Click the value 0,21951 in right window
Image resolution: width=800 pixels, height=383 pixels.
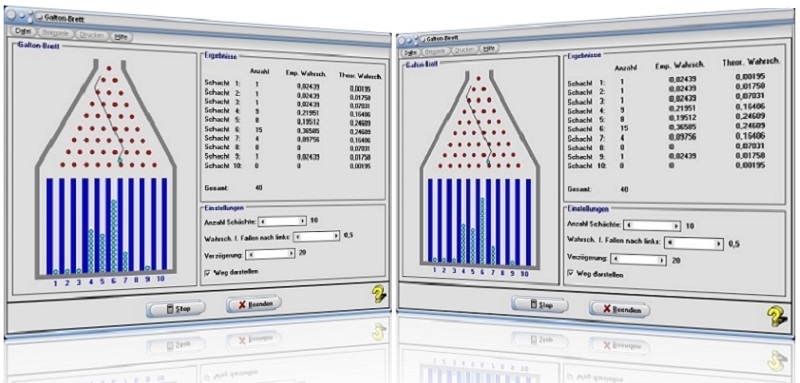(x=682, y=109)
